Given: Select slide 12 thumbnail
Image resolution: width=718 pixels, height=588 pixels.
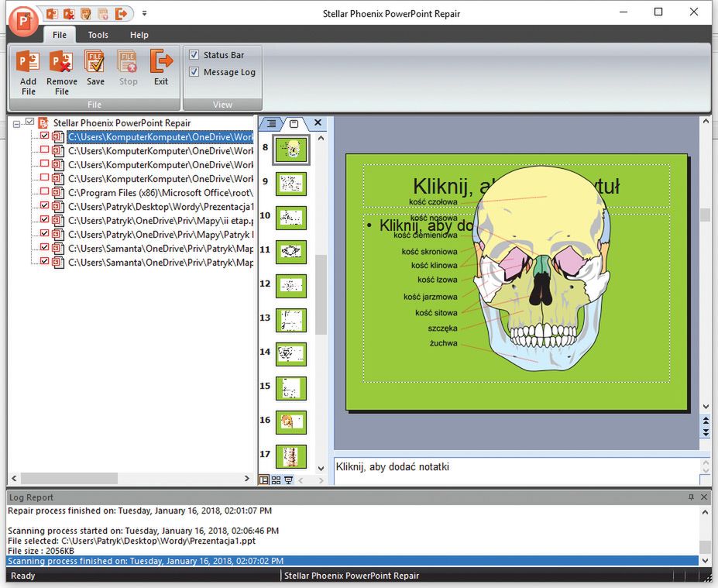Looking at the screenshot, I should (291, 285).
